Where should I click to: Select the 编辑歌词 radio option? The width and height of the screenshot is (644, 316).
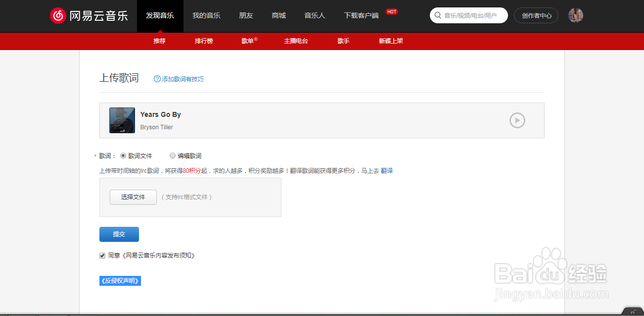(x=173, y=156)
